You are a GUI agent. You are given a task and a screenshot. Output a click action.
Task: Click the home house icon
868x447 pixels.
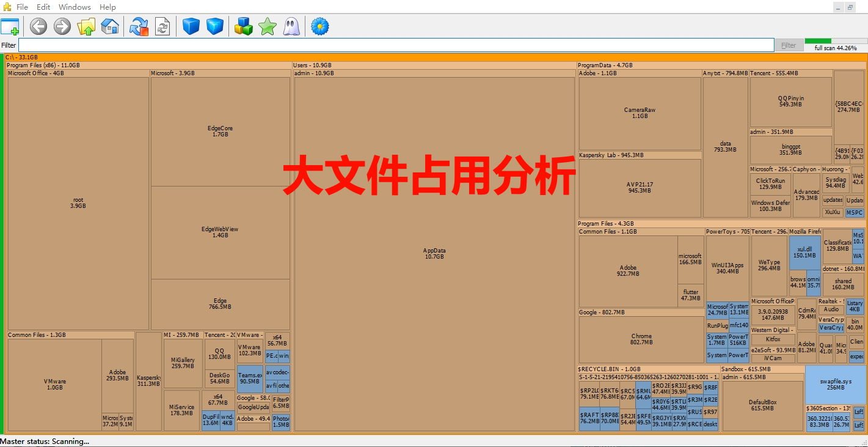click(x=110, y=26)
